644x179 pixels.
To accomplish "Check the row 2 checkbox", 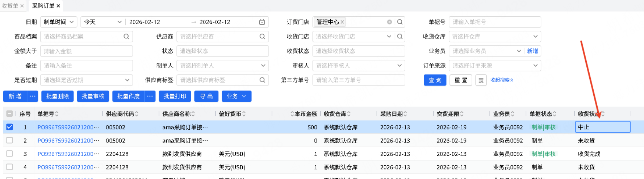I will click(10, 141).
